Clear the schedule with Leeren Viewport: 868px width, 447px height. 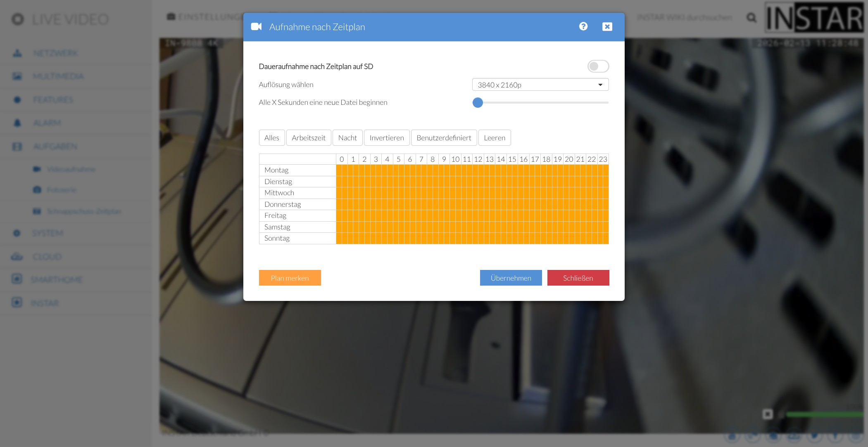point(494,138)
